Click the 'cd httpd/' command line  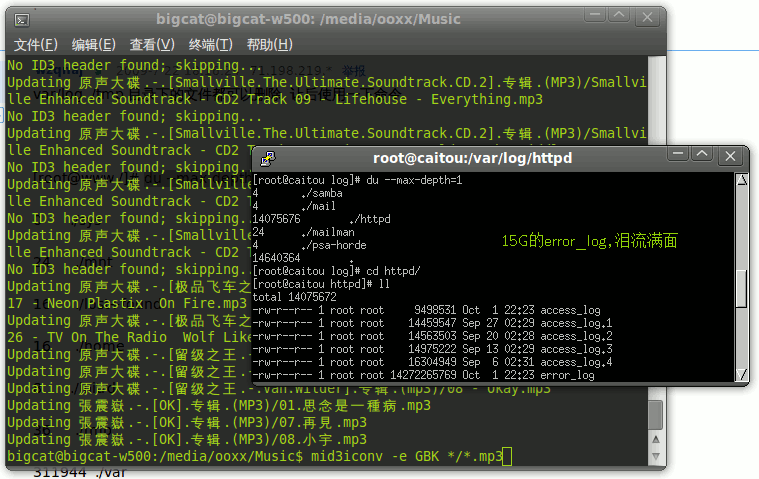(336, 271)
